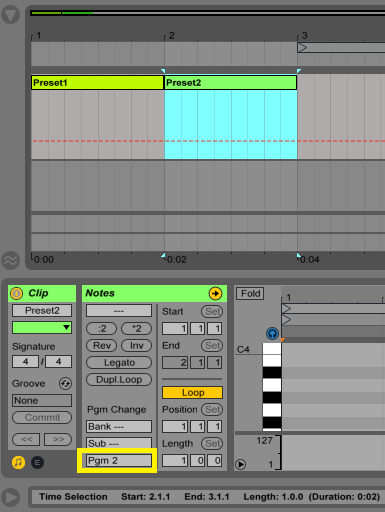This screenshot has width=385, height=512.
Task: Select the Preset2 clip in arrangement
Action: click(230, 83)
